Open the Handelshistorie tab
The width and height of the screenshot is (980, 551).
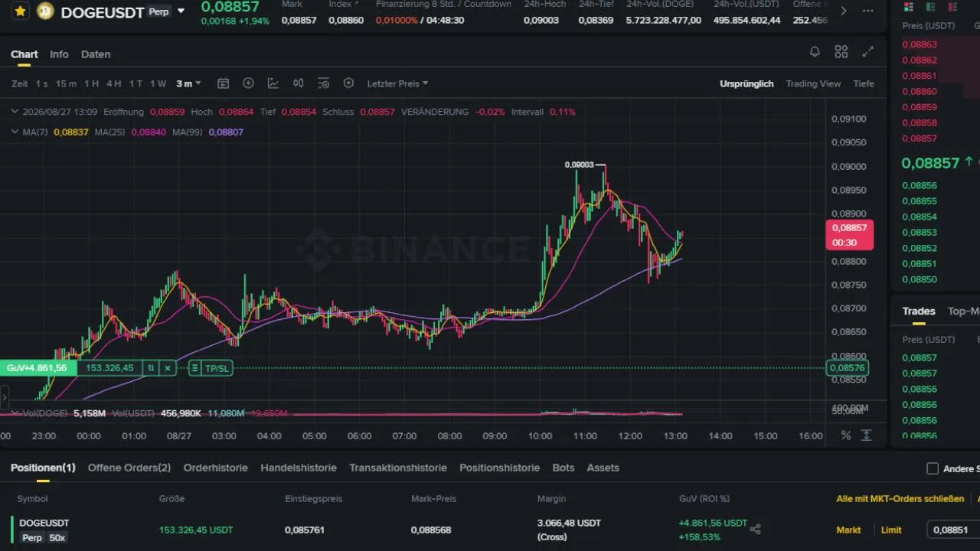coord(299,468)
